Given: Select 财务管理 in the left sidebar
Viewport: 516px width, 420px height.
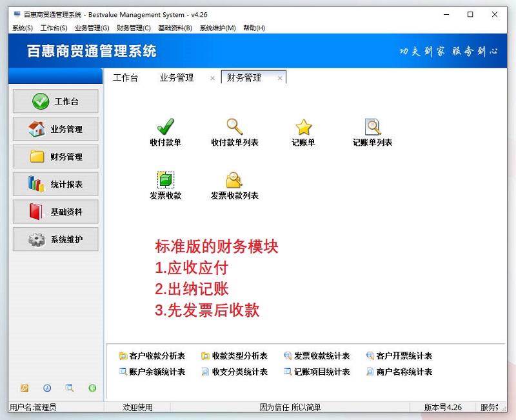Looking at the screenshot, I should point(55,156).
